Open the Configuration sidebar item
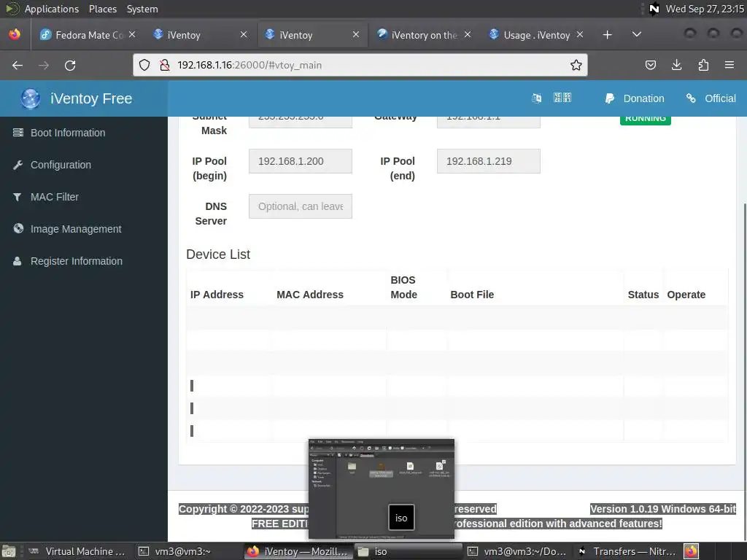Viewport: 747px width, 560px height. pyautogui.click(x=61, y=165)
